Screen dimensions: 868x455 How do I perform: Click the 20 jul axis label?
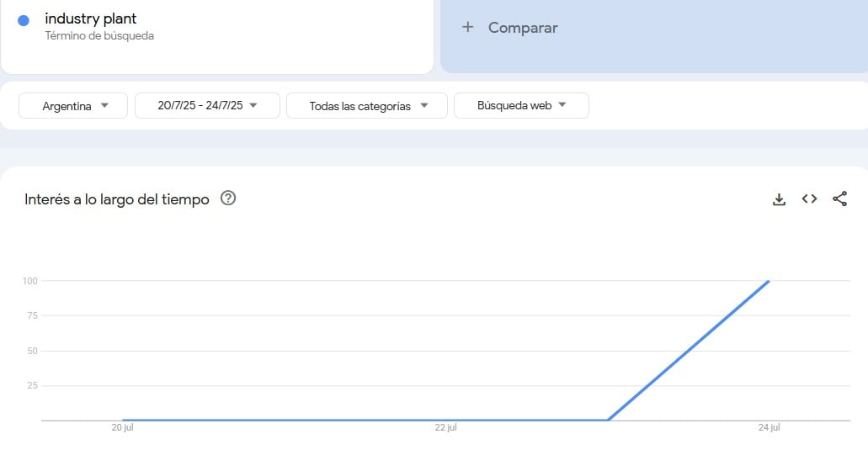coord(122,427)
